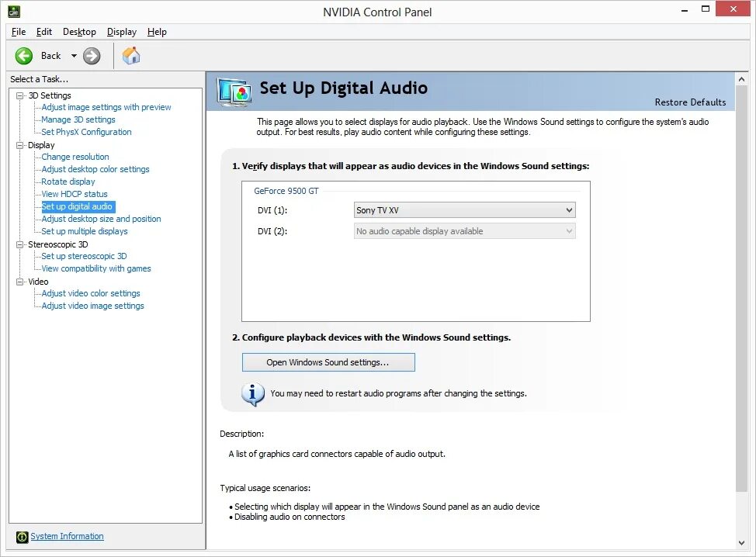Collapse the Video tree node
Image resolution: width=756 pixels, height=557 pixels.
(19, 282)
